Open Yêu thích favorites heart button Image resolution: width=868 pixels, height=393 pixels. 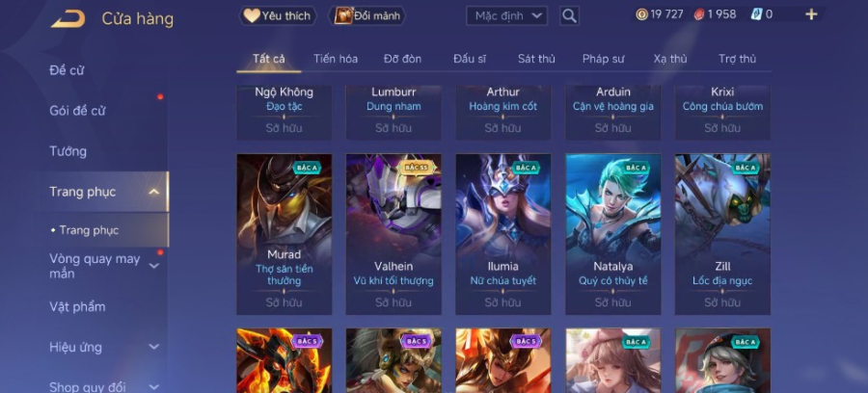pos(278,16)
